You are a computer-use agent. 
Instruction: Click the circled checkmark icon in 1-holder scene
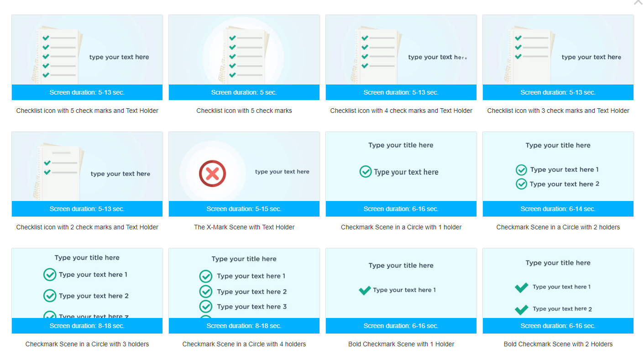click(366, 172)
